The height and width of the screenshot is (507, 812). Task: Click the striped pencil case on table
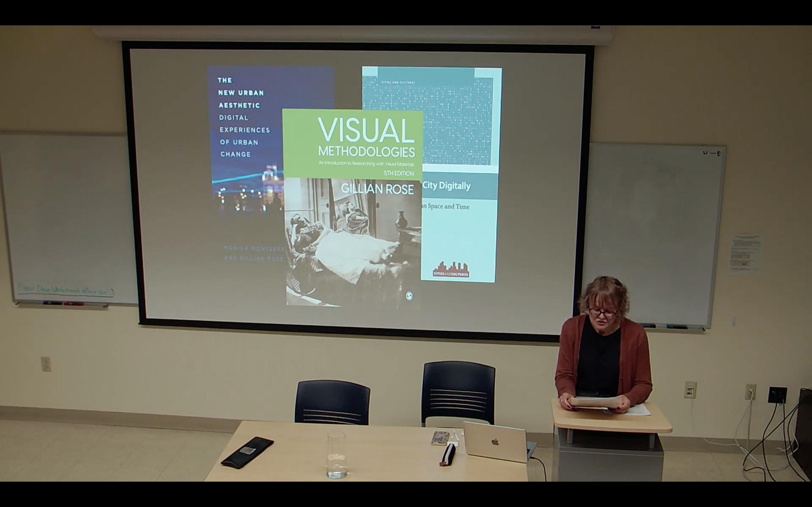click(448, 454)
